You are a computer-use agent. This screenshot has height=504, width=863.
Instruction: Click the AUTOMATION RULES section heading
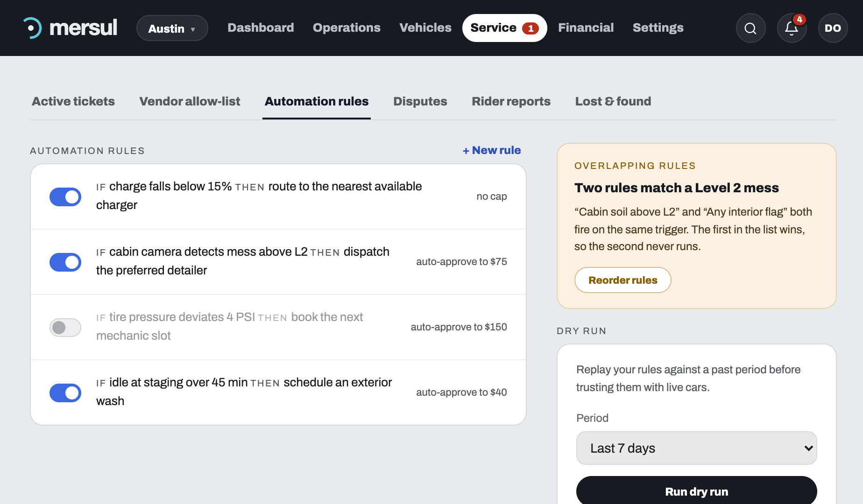(87, 151)
